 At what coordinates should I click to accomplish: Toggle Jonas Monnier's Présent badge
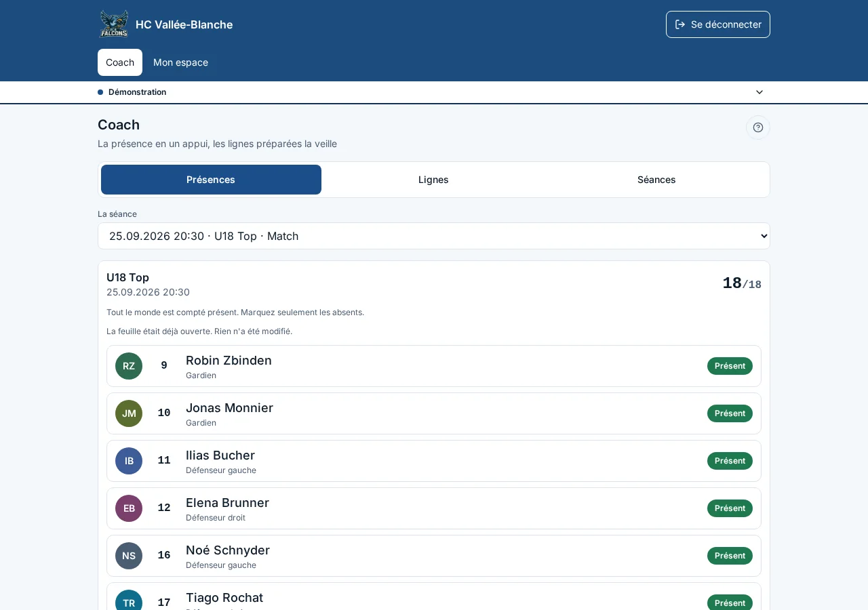click(x=730, y=413)
